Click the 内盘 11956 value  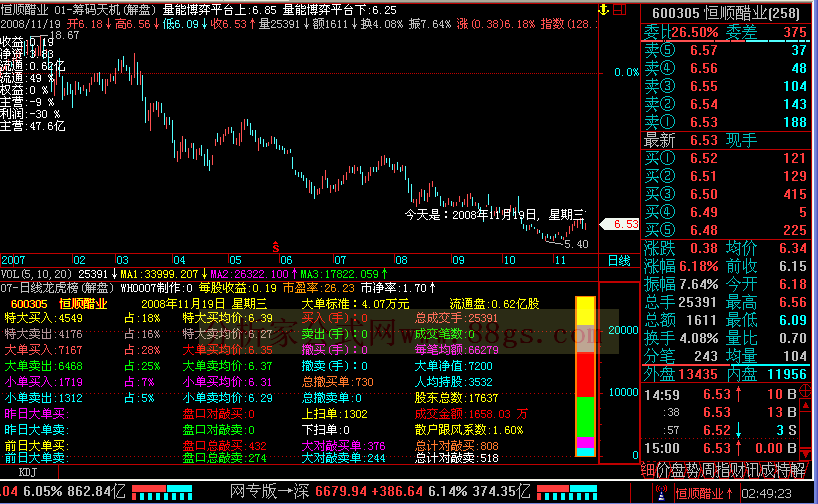point(787,374)
